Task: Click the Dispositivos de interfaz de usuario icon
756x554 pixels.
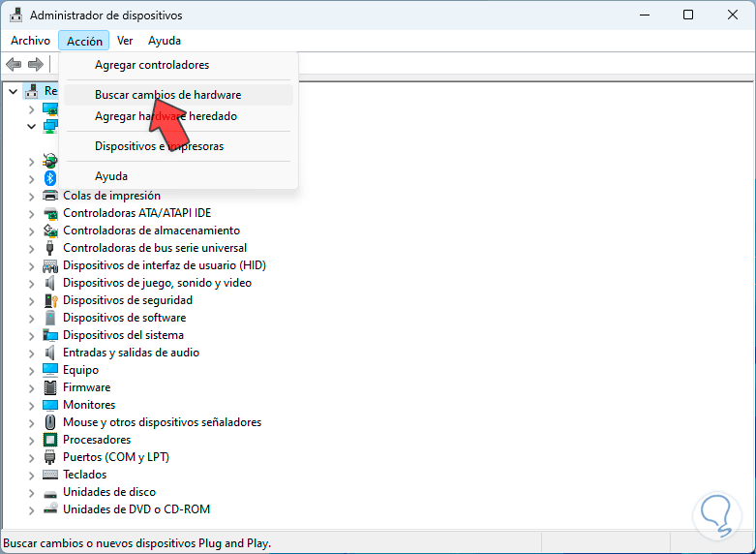Action: point(50,265)
